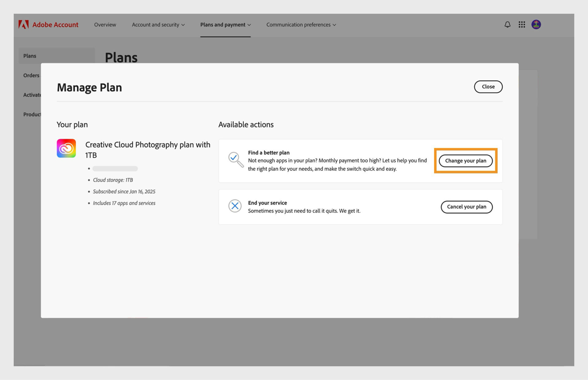Expand the Account and security dropdown

tap(158, 25)
